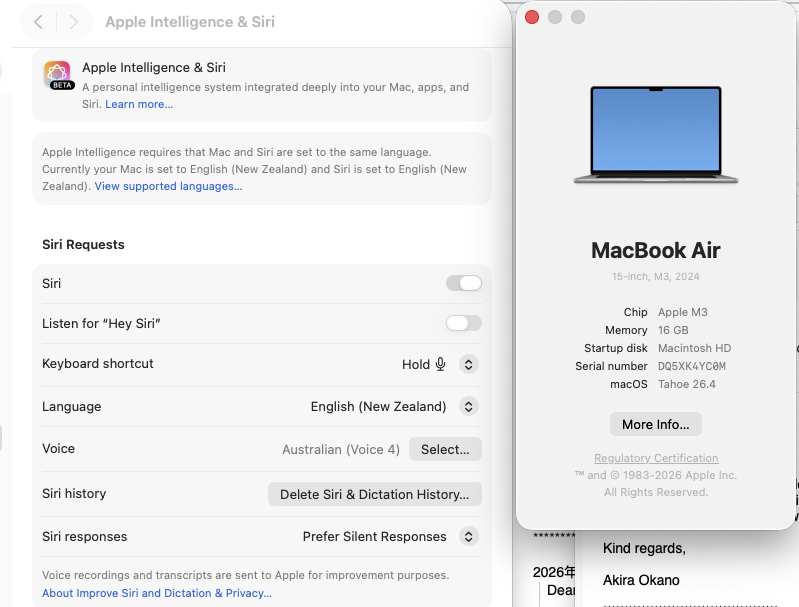Go forward using the forward chevron
Screen dimensions: 799x607
pos(71,22)
